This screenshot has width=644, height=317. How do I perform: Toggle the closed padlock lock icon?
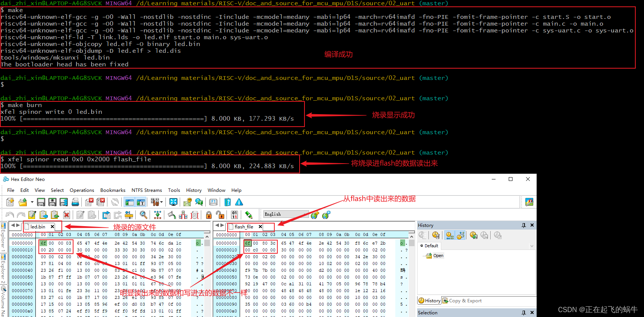209,215
